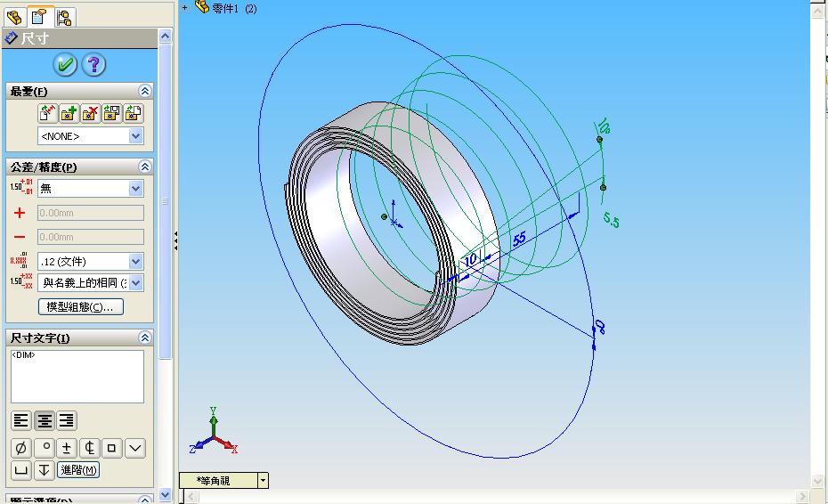
Task: Expand the 零件1 flyout tree node
Action: point(184,8)
